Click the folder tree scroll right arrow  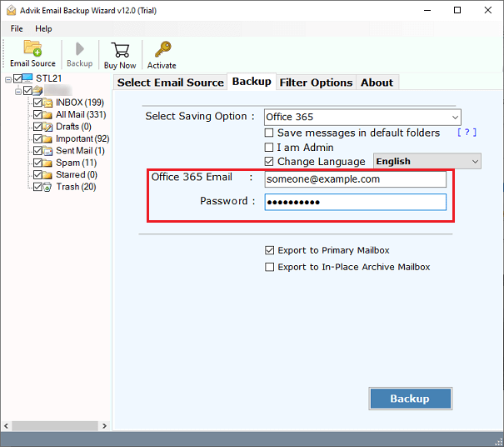[104, 426]
